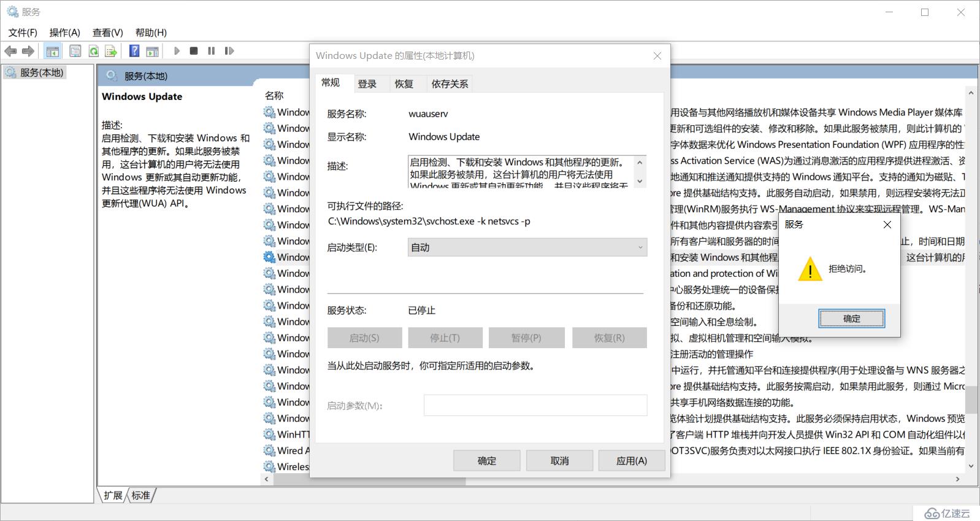Click the horizontal scrollbar left arrow

tap(266, 479)
